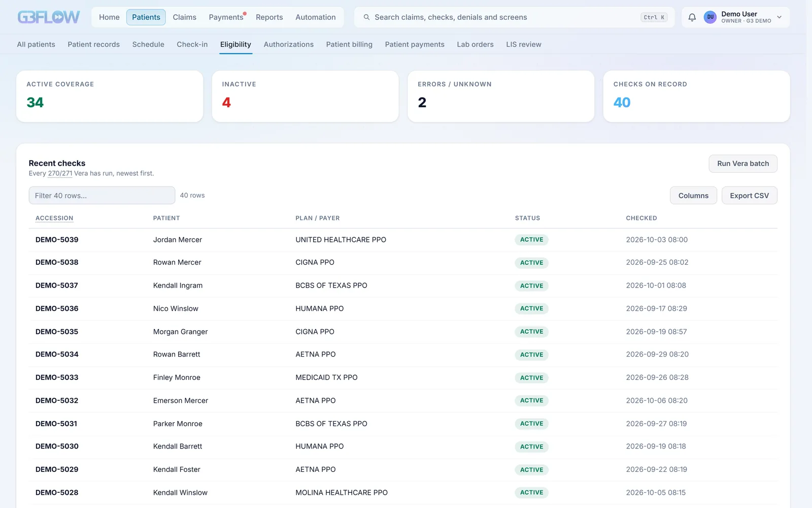The width and height of the screenshot is (812, 508).
Task: Click the Run Vera batch button
Action: (x=743, y=164)
